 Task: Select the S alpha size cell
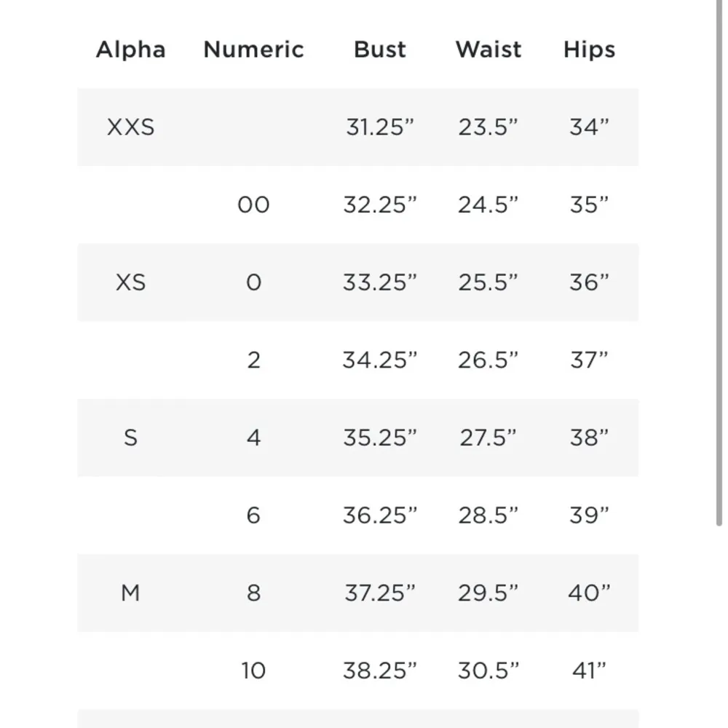pyautogui.click(x=131, y=438)
